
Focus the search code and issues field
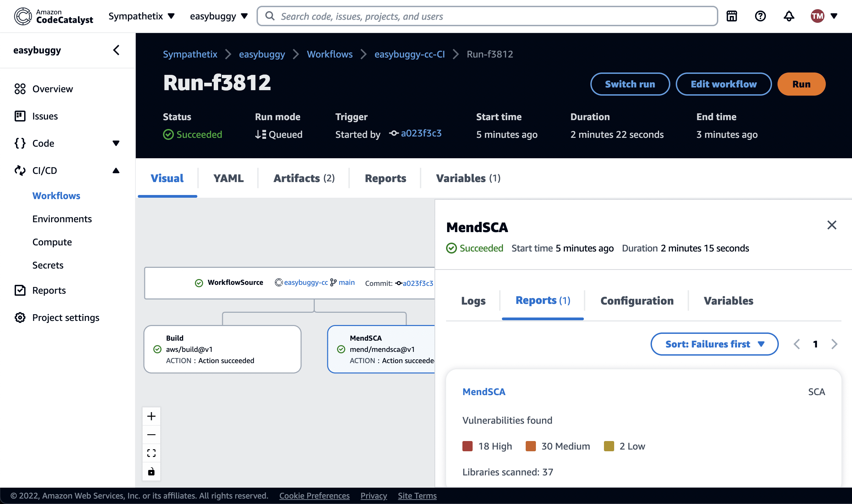point(487,16)
